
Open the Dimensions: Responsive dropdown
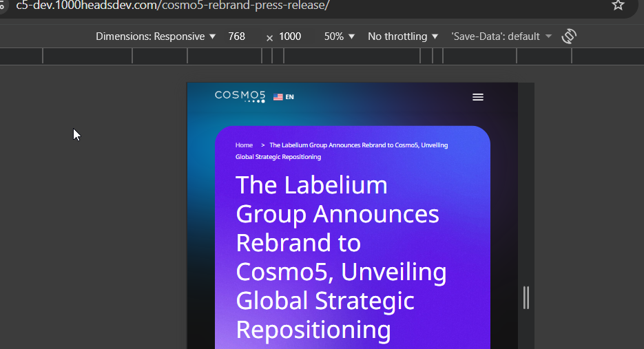(x=156, y=36)
